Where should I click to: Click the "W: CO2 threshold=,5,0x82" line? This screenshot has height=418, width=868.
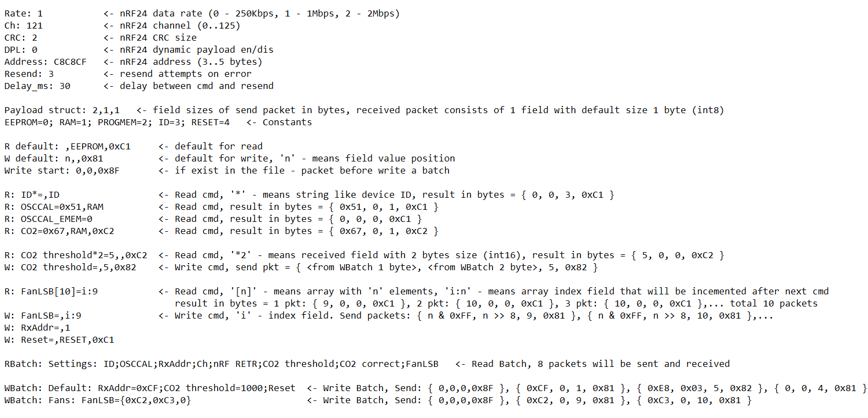70,267
